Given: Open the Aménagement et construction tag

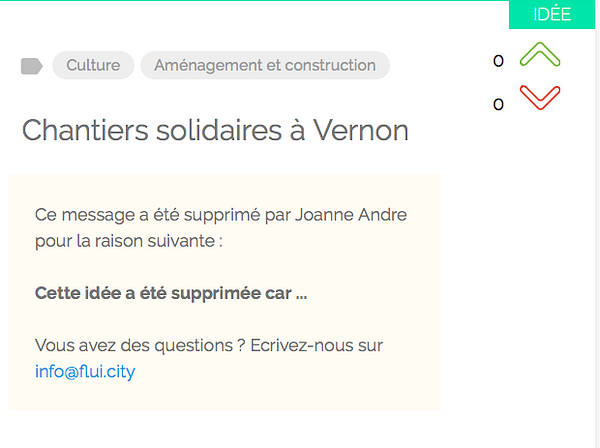Looking at the screenshot, I should pos(265,65).
